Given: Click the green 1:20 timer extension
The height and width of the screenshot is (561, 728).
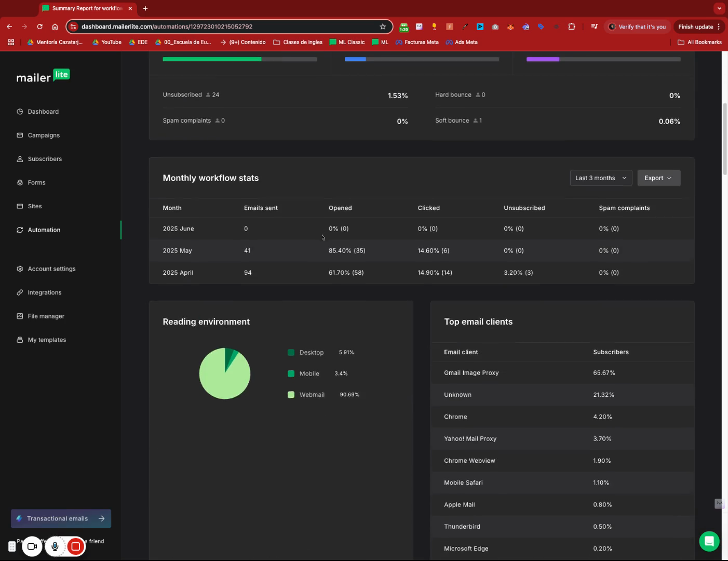Looking at the screenshot, I should click(403, 27).
